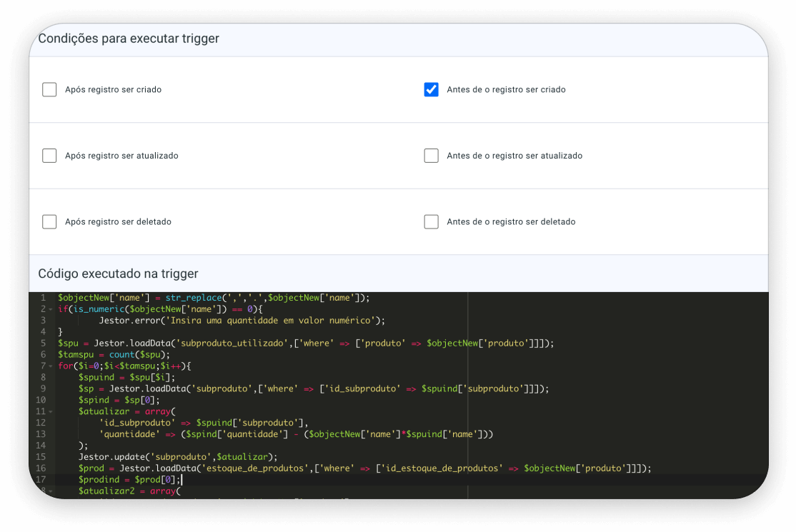Click line number 4 in the gutter
The image size is (796, 532).
coord(43,331)
